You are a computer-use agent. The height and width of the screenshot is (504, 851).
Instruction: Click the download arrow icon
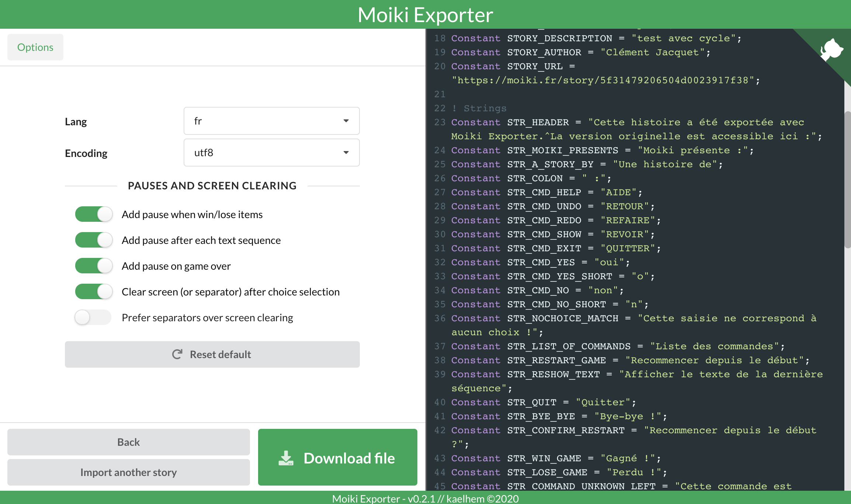[286, 458]
